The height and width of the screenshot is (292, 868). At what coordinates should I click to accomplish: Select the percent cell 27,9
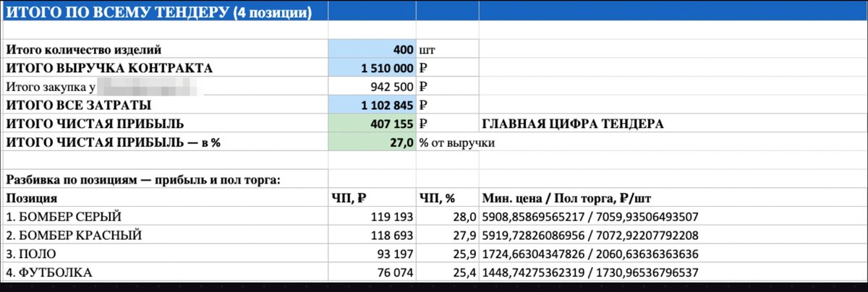[447, 236]
